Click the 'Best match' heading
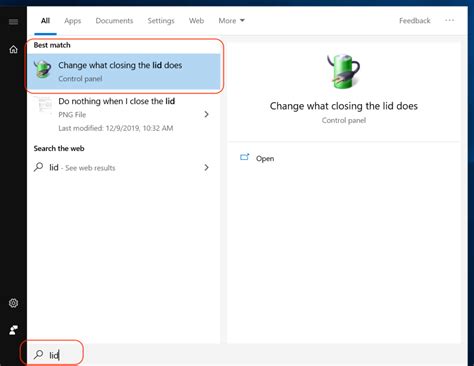Screen dimensions: 474x366 pos(52,45)
